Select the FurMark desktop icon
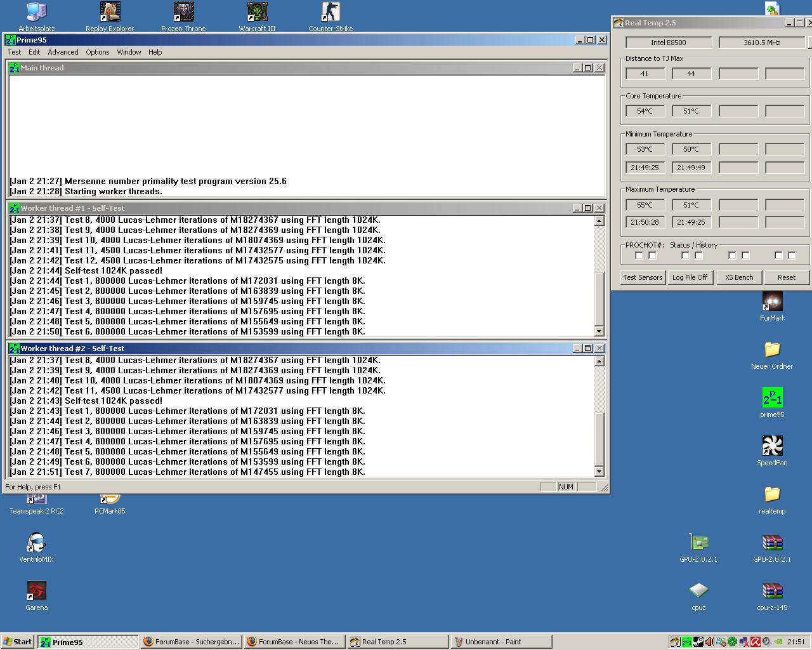This screenshot has height=650, width=812. [x=772, y=307]
